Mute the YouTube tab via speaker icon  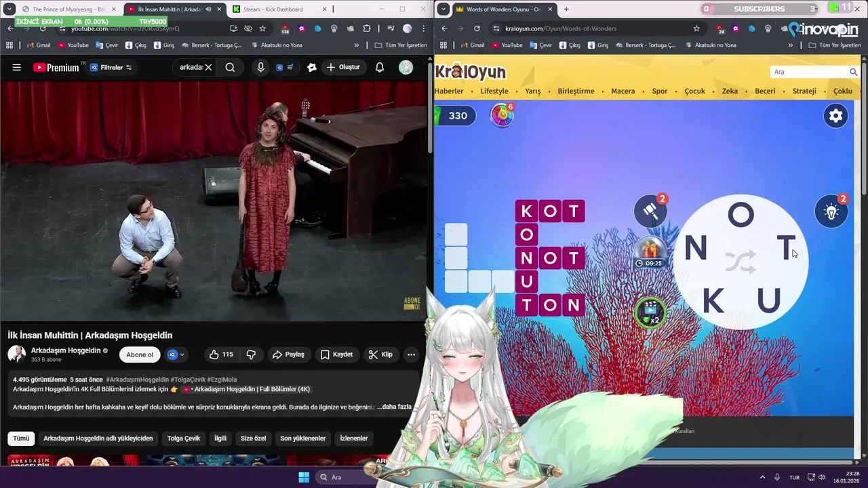tap(208, 9)
